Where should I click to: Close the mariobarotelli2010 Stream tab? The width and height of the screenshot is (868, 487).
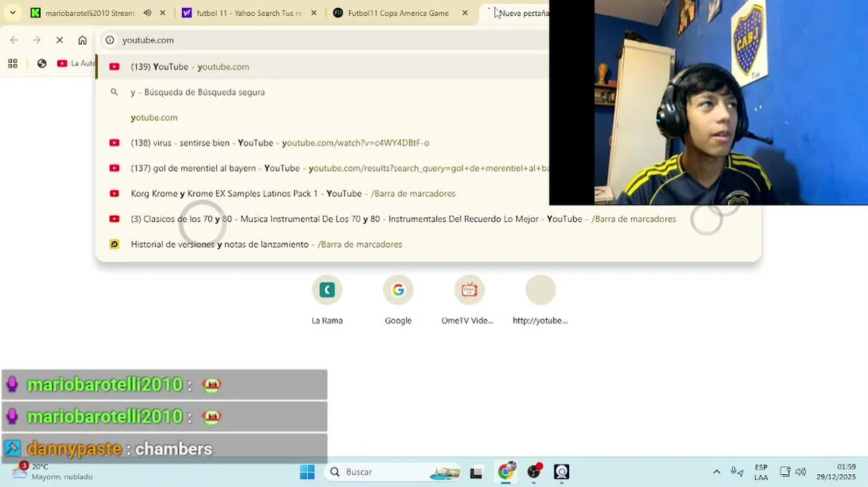click(x=163, y=13)
